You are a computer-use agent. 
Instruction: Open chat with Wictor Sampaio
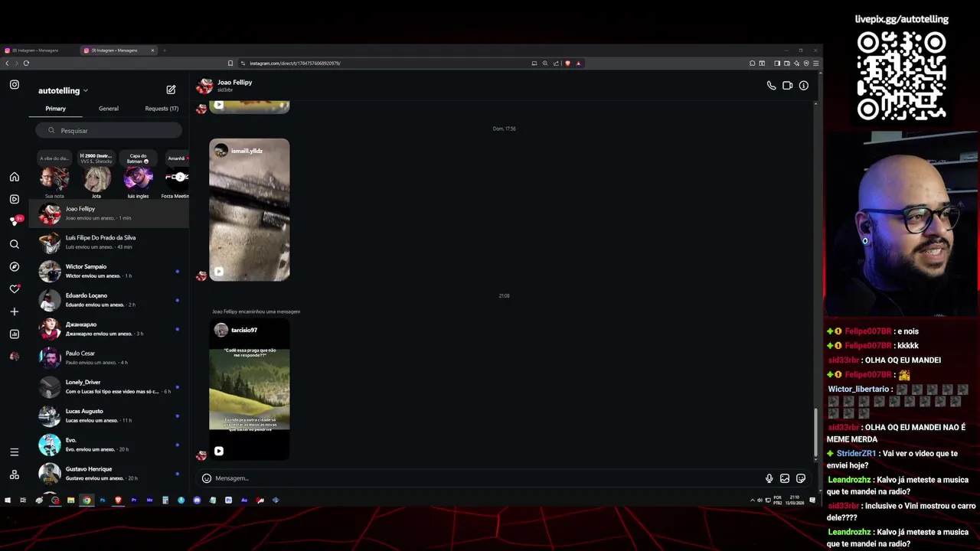coord(109,272)
